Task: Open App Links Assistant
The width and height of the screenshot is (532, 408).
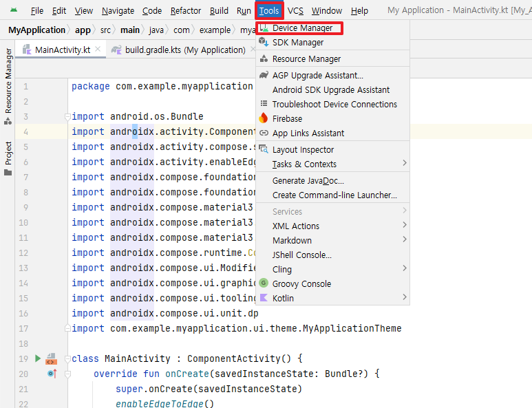Action: 333,133
